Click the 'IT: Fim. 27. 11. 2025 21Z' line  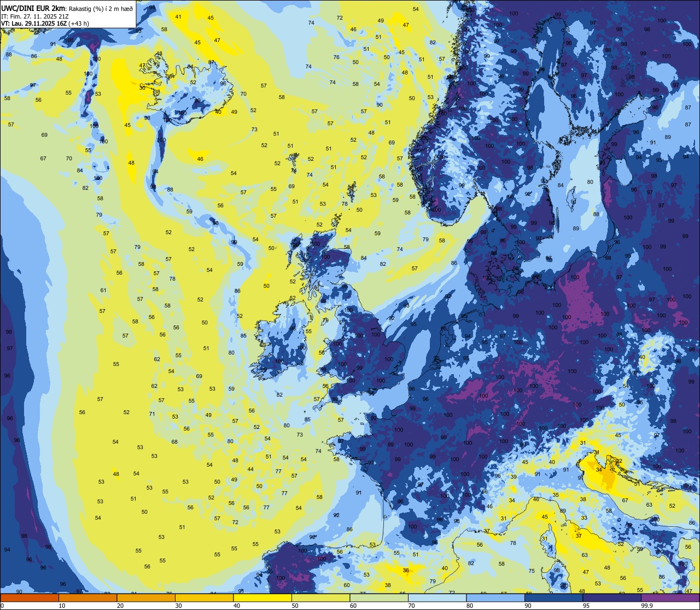coord(36,16)
